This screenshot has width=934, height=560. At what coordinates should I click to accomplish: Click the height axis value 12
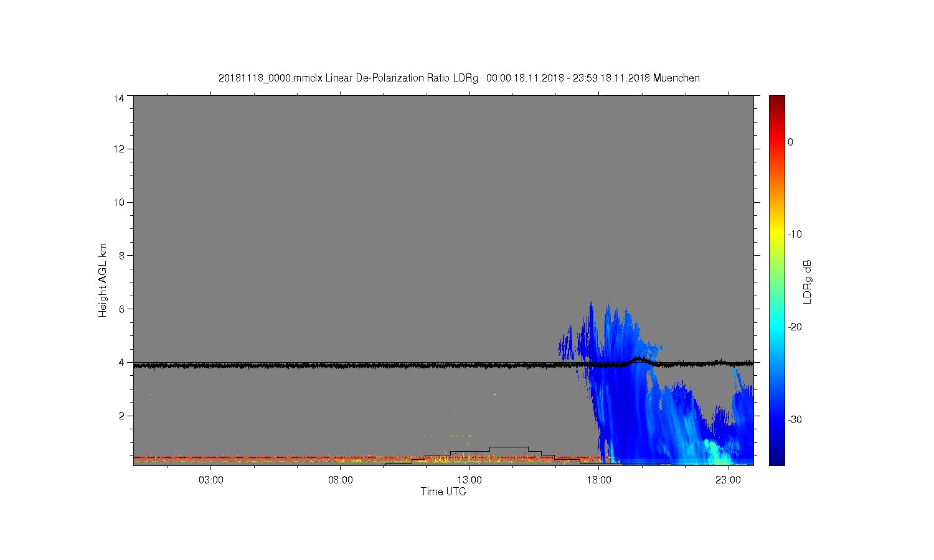pos(119,149)
